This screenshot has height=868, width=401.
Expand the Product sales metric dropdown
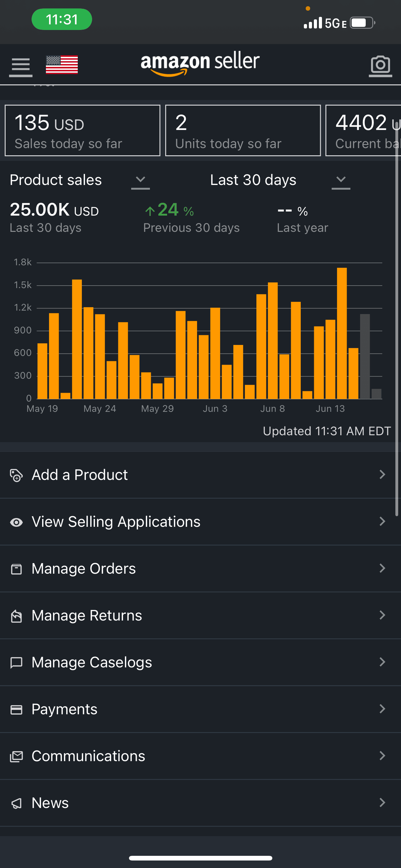(141, 180)
